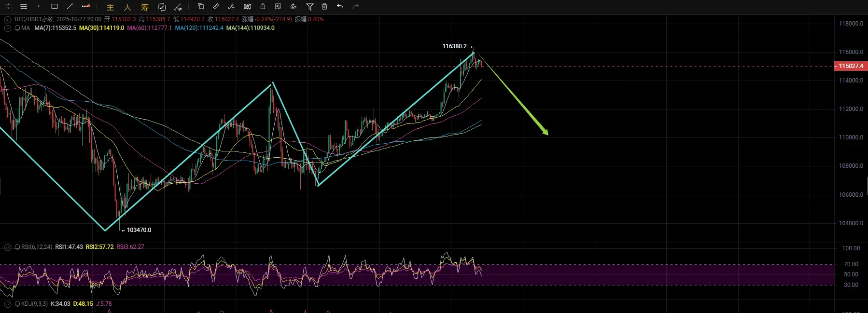Click the 118000.0 price axis label
This screenshot has height=313, width=868.
tap(851, 24)
